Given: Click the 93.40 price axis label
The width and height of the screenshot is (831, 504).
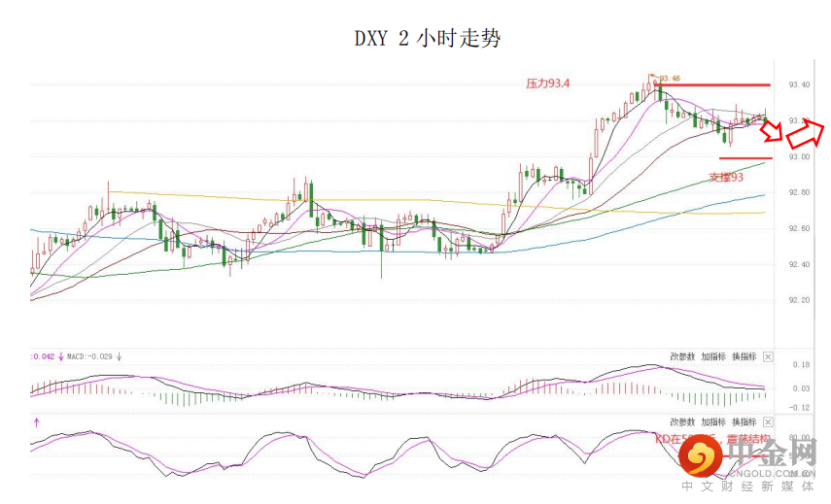Looking at the screenshot, I should (799, 84).
